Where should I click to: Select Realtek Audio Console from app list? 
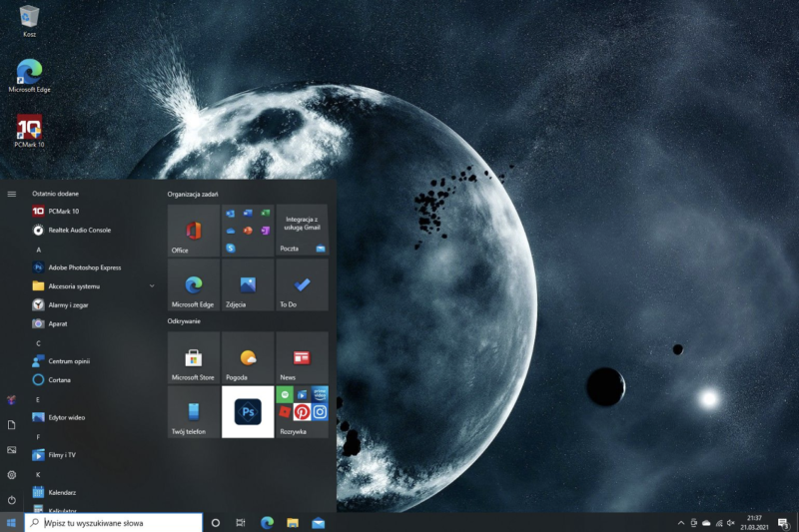click(x=79, y=230)
